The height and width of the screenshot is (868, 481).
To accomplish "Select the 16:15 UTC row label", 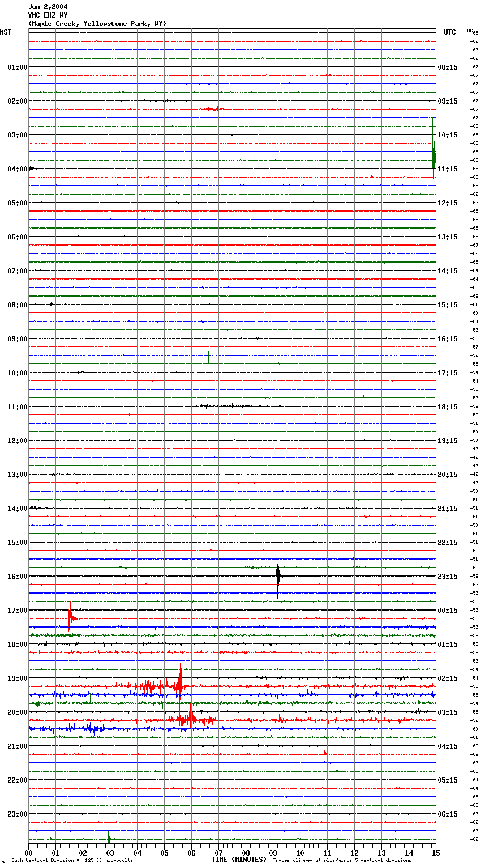I will coord(448,339).
